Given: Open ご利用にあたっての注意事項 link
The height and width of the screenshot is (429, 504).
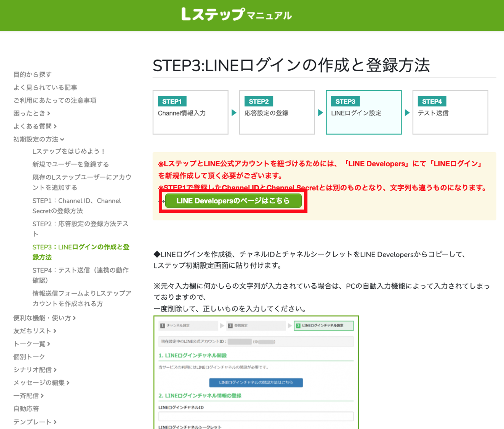Looking at the screenshot, I should coord(55,101).
